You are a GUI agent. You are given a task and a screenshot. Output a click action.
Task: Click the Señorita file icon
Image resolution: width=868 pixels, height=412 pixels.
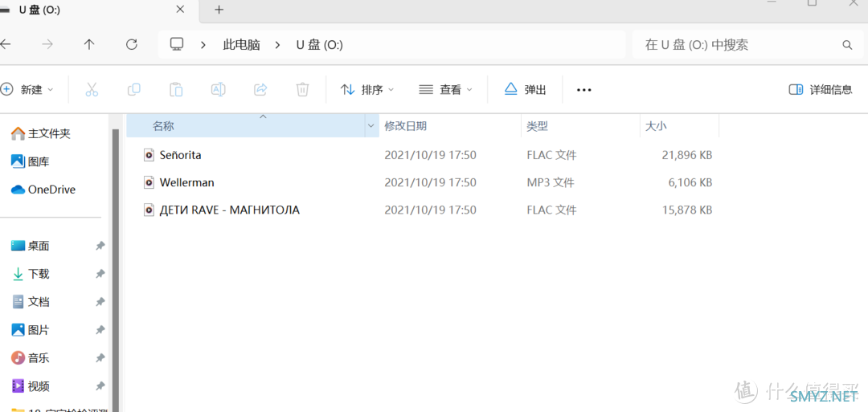(149, 155)
